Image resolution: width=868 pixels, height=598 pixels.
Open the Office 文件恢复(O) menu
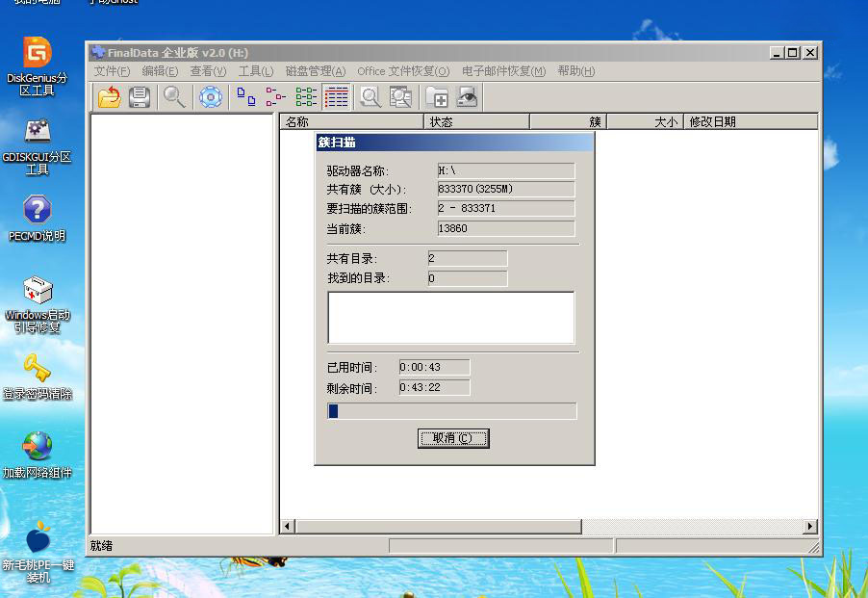pos(403,71)
